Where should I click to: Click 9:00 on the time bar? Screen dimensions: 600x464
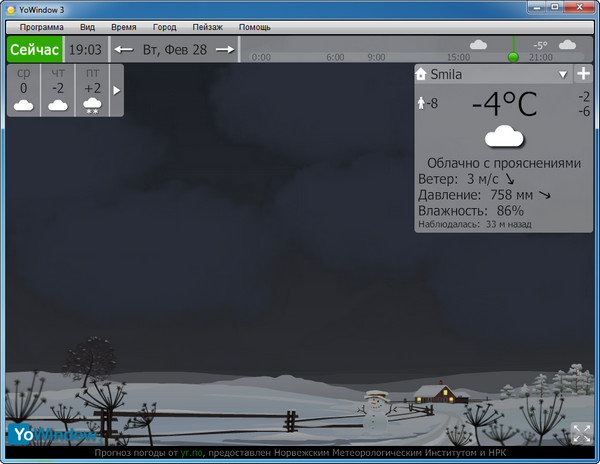pyautogui.click(x=376, y=57)
